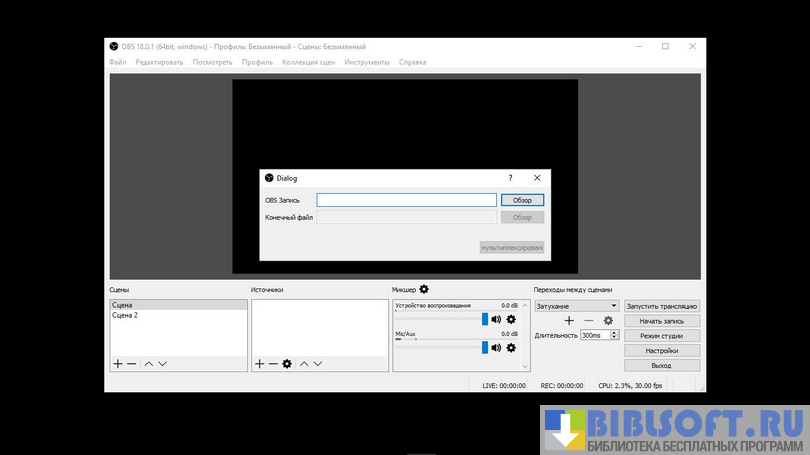The width and height of the screenshot is (810, 455).
Task: Click the add transition plus icon
Action: tap(569, 321)
